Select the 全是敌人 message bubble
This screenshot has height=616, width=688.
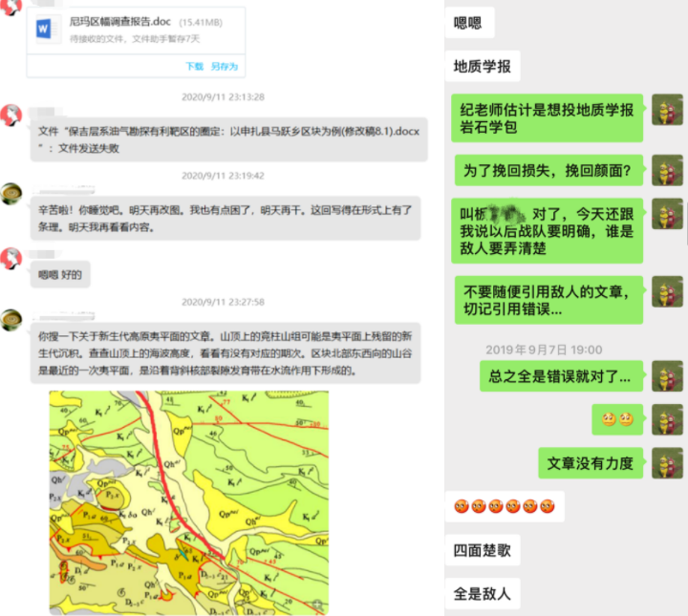[x=483, y=594]
